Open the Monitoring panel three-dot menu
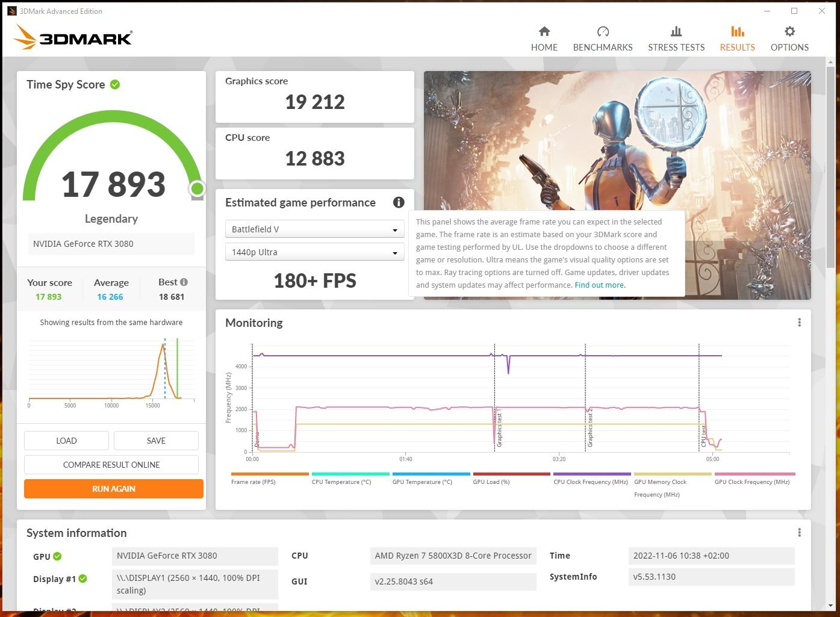This screenshot has width=840, height=617. click(x=799, y=323)
